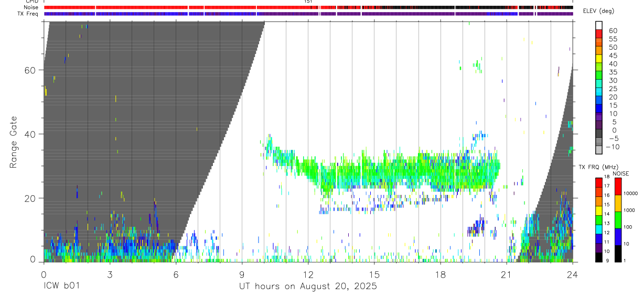Click the "35" tick on the elevation colorbar
The image size is (644, 297).
(x=613, y=72)
